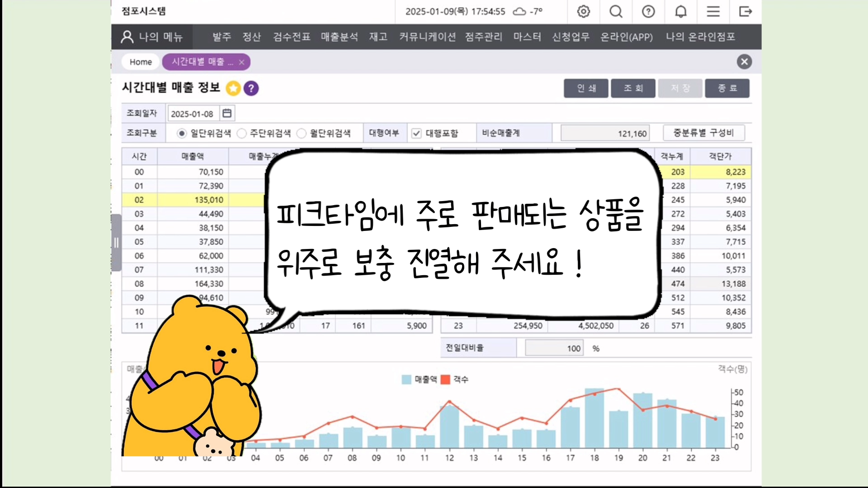Select 일단위검색 radio button

click(182, 133)
